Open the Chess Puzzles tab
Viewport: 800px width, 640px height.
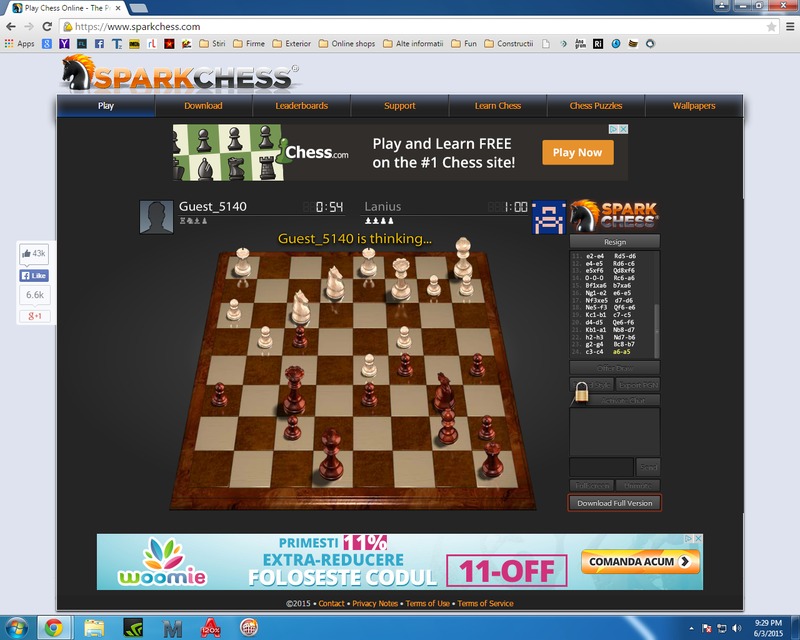click(x=595, y=106)
